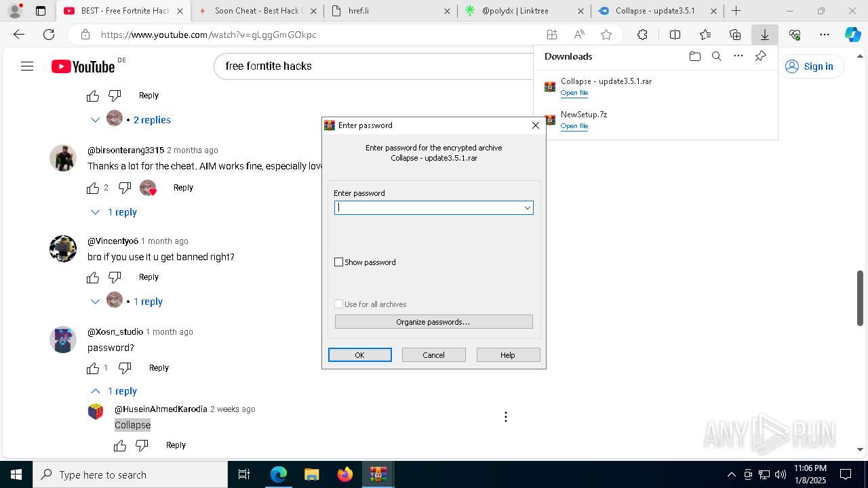Screen dimensions: 868x488
Task: Check the Show password checkbox
Action: pos(339,262)
